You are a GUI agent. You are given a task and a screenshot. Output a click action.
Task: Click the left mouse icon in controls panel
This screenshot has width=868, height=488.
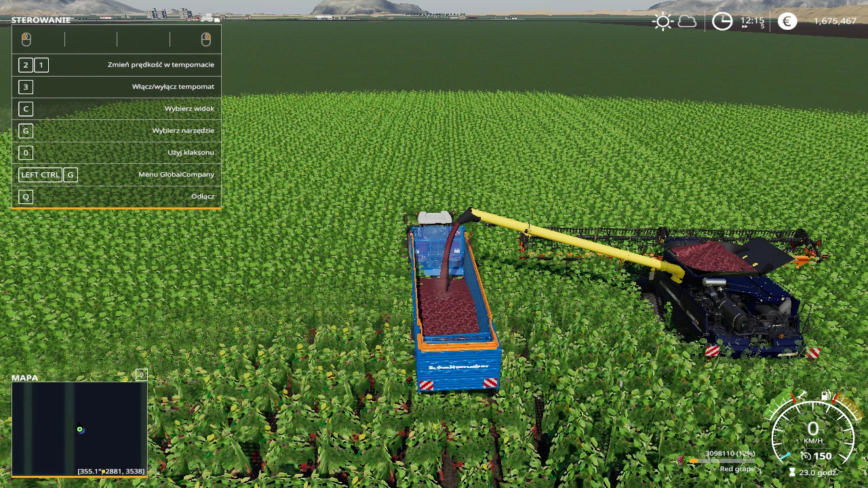point(26,39)
